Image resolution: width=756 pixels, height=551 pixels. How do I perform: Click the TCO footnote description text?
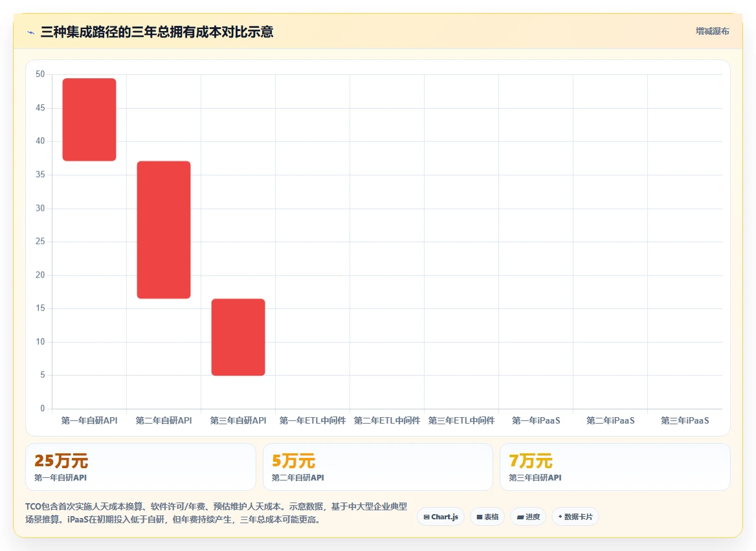tap(216, 513)
